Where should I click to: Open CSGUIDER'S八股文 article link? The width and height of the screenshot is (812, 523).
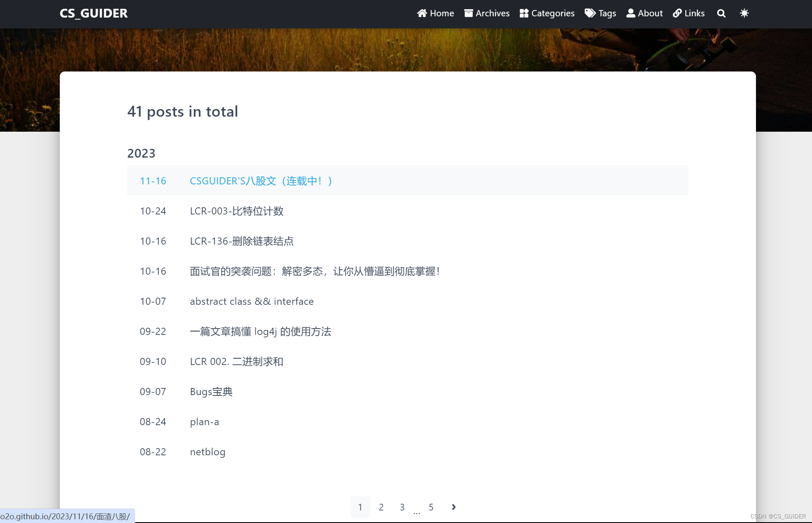[x=262, y=181]
